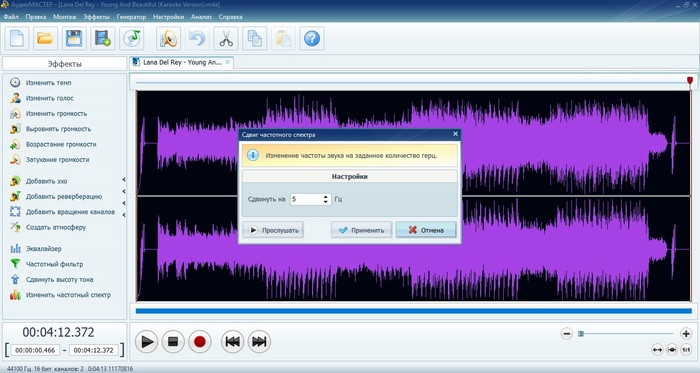Start recording with the red record button

(200, 342)
